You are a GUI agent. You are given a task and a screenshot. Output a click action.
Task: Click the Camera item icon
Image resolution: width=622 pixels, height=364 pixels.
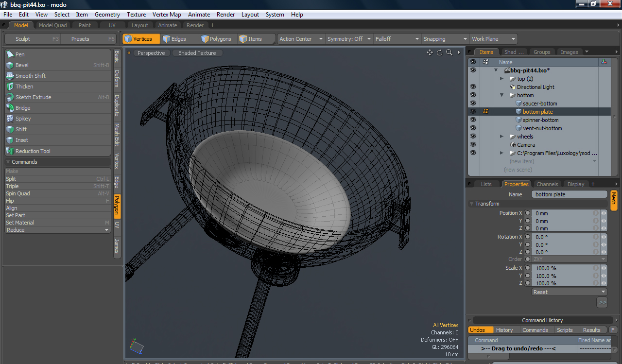(x=513, y=145)
